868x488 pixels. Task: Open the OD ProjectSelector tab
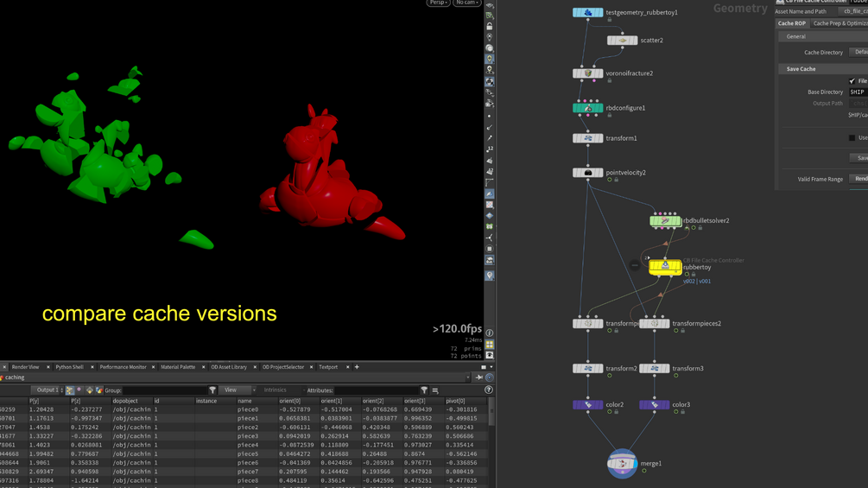pos(283,367)
